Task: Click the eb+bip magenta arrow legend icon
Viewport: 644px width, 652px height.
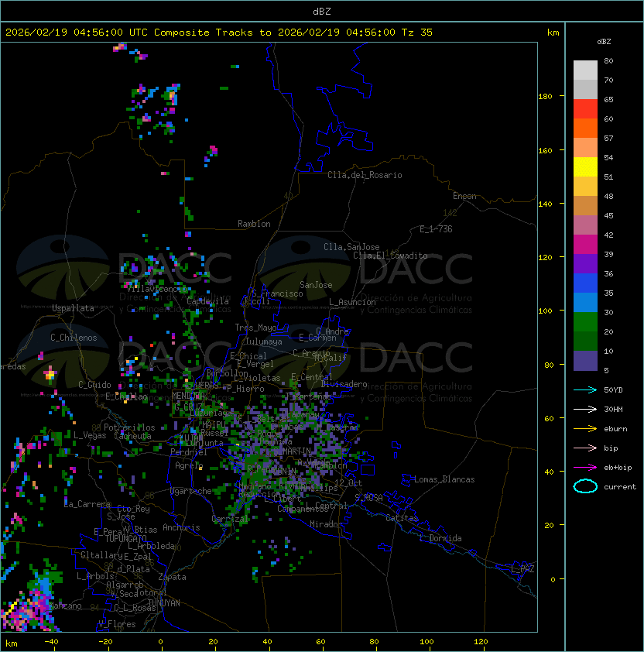Action: click(585, 468)
